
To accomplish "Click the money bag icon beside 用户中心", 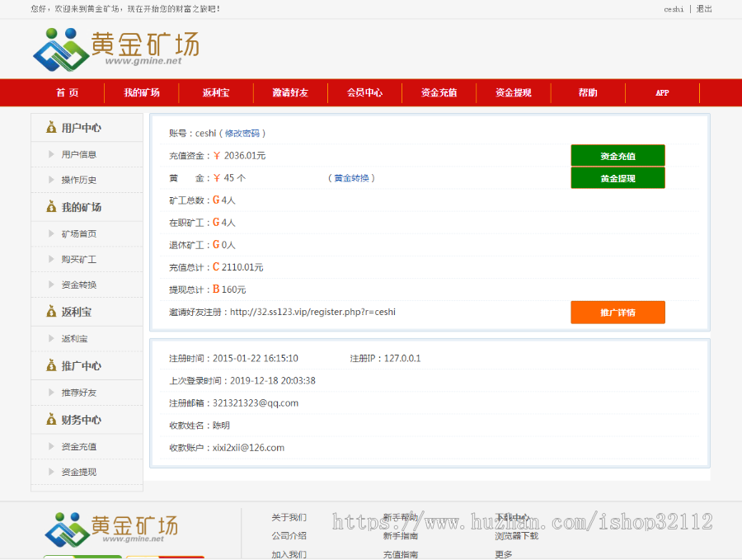I will point(50,127).
